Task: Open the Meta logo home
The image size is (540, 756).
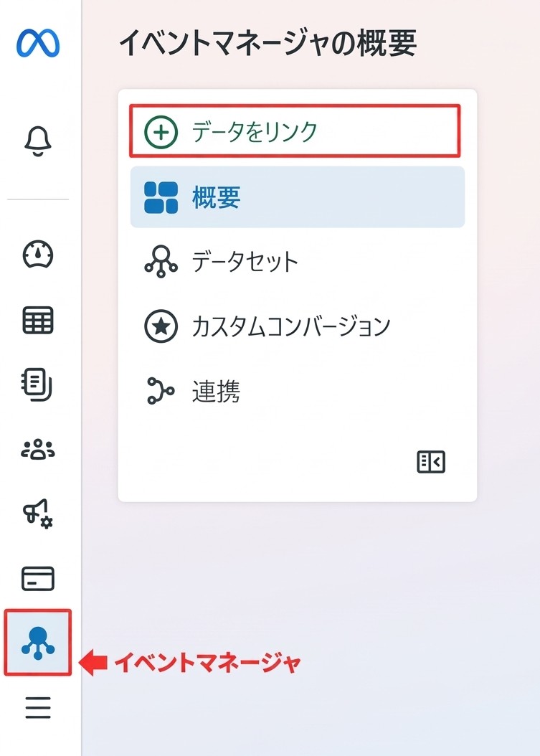Action: (38, 43)
